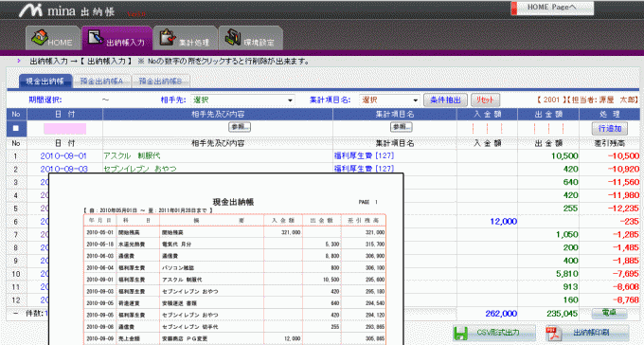Click the -8,768 balance value
644x345 pixels.
pyautogui.click(x=625, y=300)
